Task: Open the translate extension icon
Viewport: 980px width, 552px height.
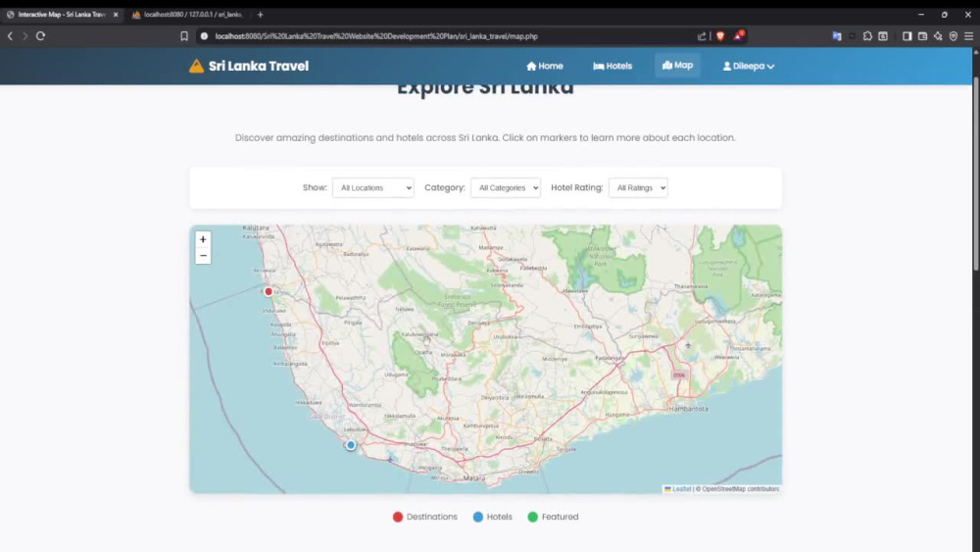Action: click(x=837, y=36)
